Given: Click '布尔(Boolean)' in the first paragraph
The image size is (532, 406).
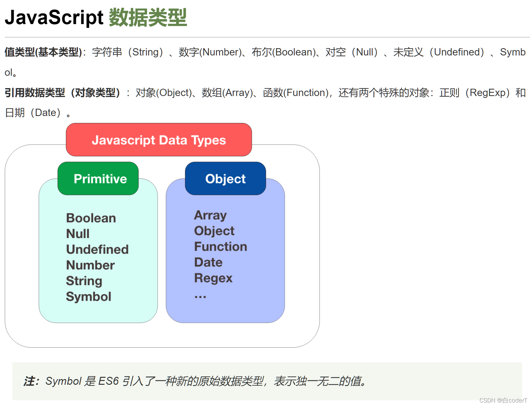Looking at the screenshot, I should 284,52.
